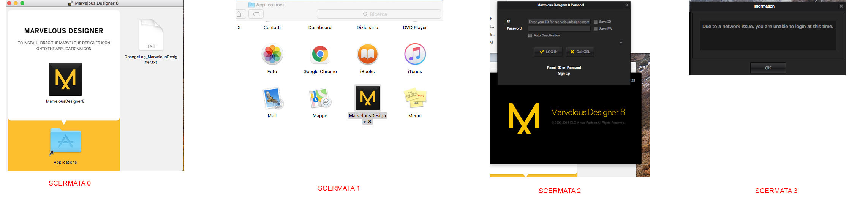This screenshot has width=868, height=197.
Task: Click the DVD Player app label
Action: pos(415,28)
